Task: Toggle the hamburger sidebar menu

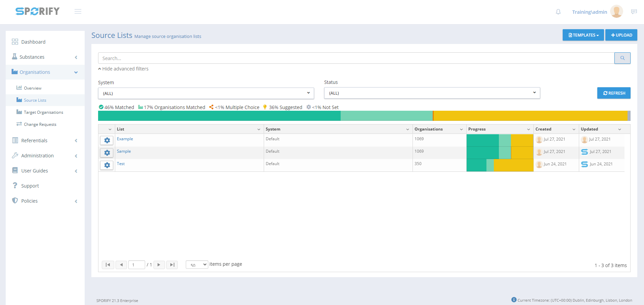Action: (x=78, y=11)
